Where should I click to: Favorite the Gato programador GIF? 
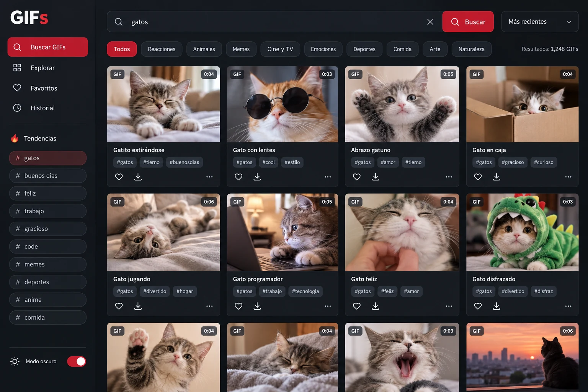[238, 306]
